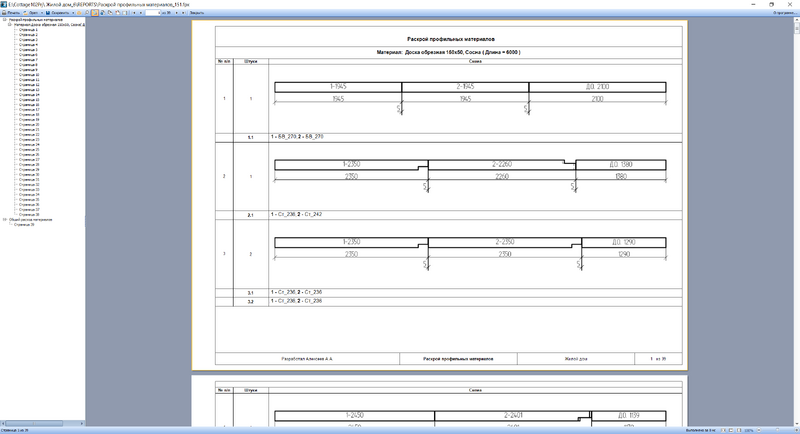Select Страница 10 in the tree
The image size is (800, 434).
(29, 74)
